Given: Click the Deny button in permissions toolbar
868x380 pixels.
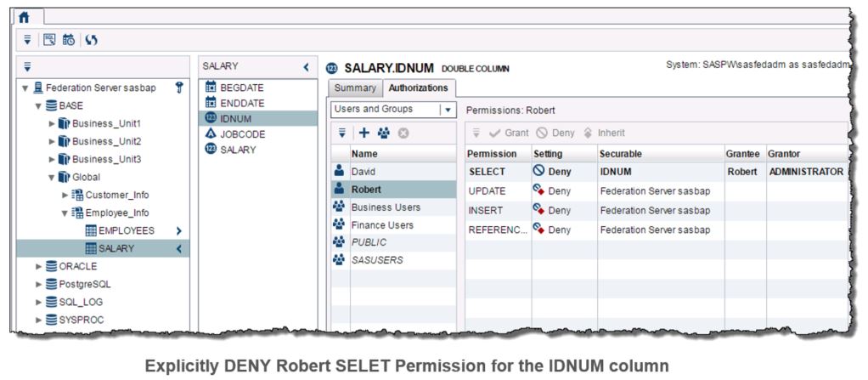Looking at the screenshot, I should click(555, 133).
